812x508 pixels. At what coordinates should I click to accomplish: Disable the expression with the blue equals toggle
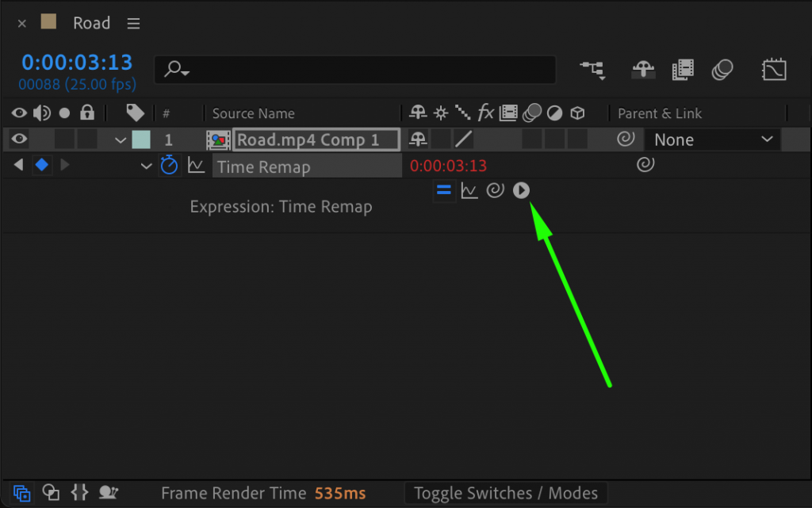pyautogui.click(x=443, y=190)
